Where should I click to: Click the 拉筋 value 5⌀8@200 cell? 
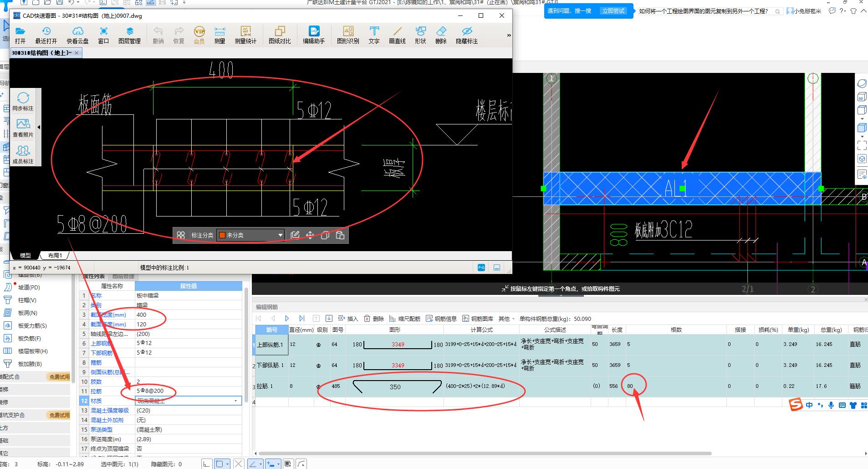(x=189, y=391)
